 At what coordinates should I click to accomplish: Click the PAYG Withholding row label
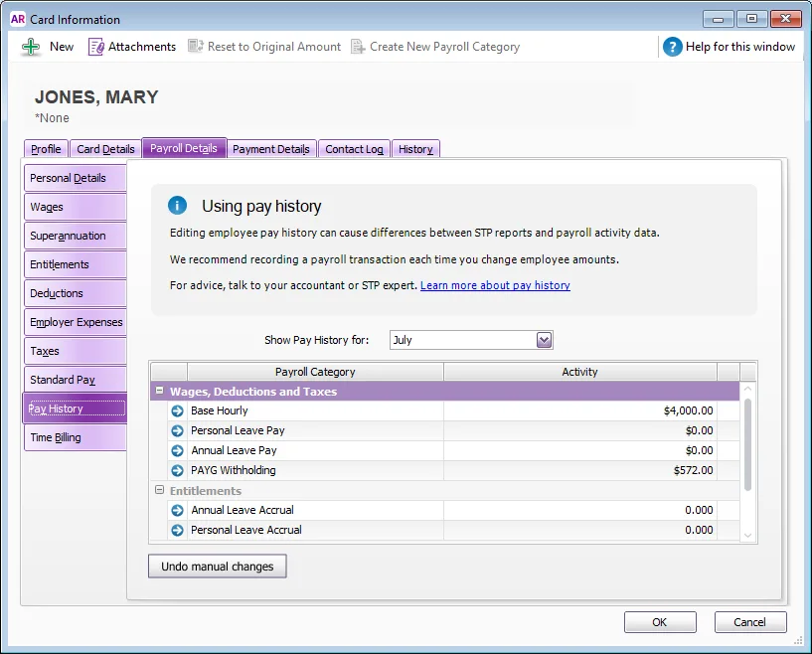click(x=233, y=471)
